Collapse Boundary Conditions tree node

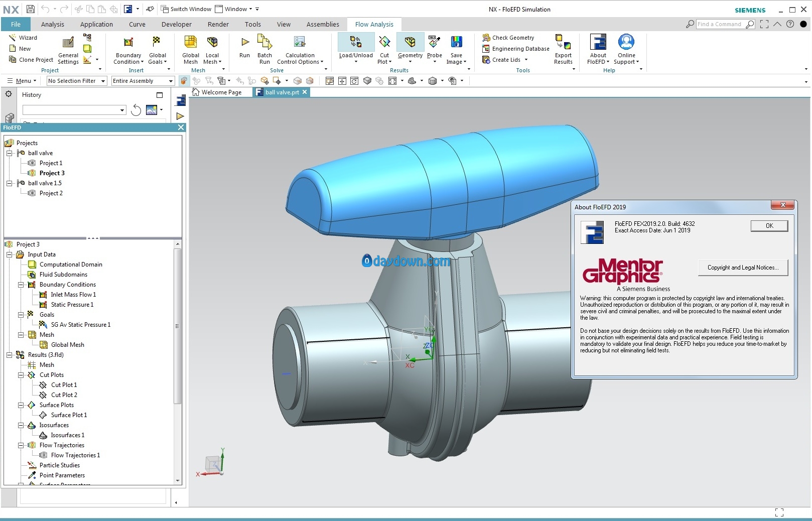pyautogui.click(x=21, y=285)
